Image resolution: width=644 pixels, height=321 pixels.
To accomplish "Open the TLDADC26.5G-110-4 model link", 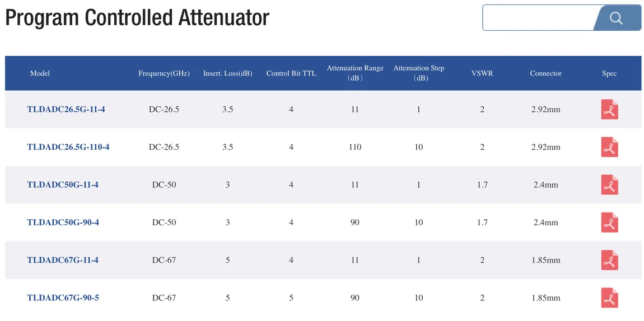I will tap(68, 147).
